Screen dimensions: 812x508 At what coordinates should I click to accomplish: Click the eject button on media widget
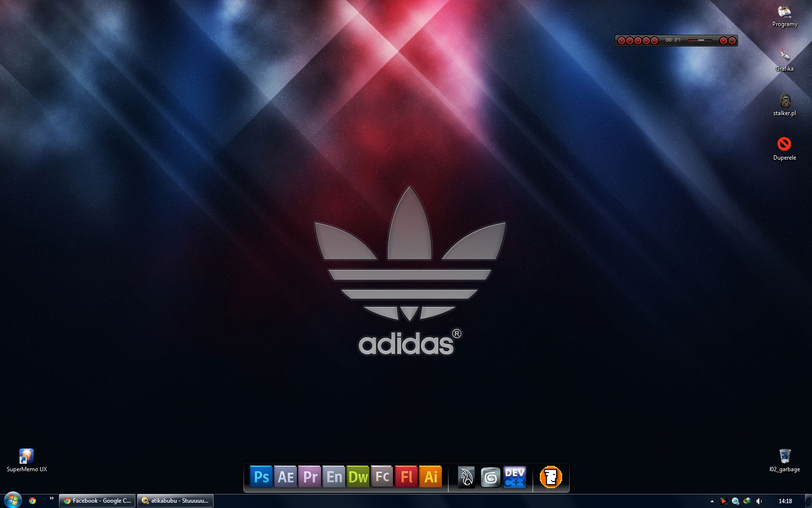pyautogui.click(x=724, y=41)
